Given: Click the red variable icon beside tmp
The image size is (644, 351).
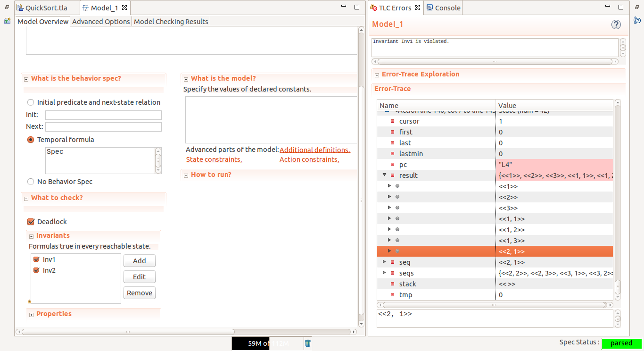Looking at the screenshot, I should pyautogui.click(x=392, y=295).
